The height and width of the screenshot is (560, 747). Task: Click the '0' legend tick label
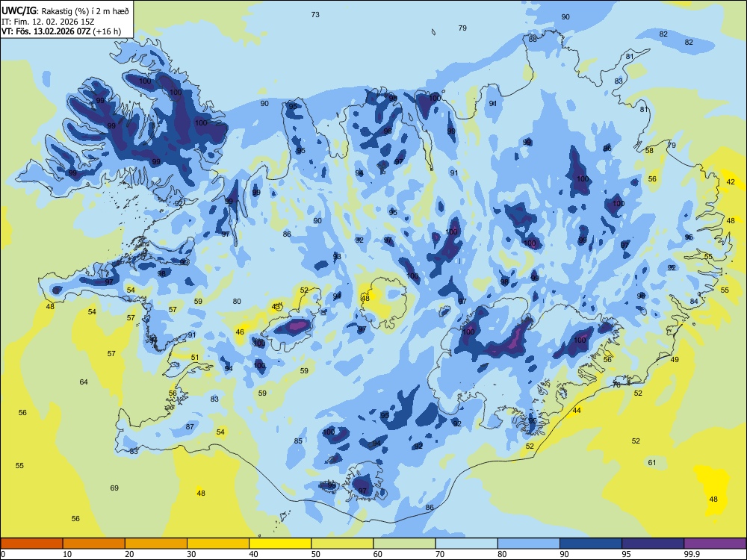pos(3,554)
